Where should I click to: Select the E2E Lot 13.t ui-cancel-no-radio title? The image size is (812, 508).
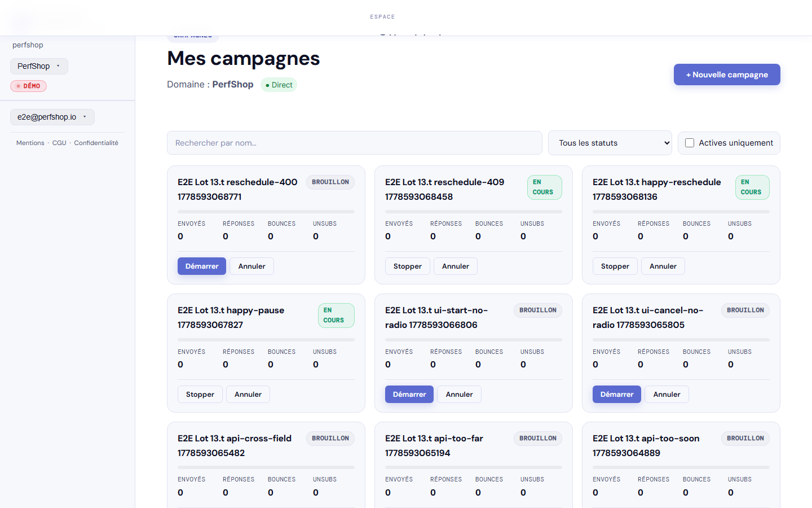pos(648,317)
